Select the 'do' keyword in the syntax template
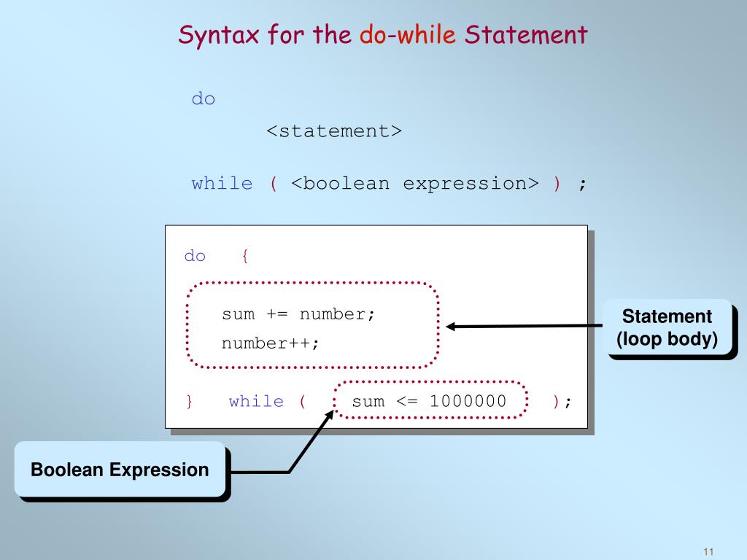 click(204, 98)
